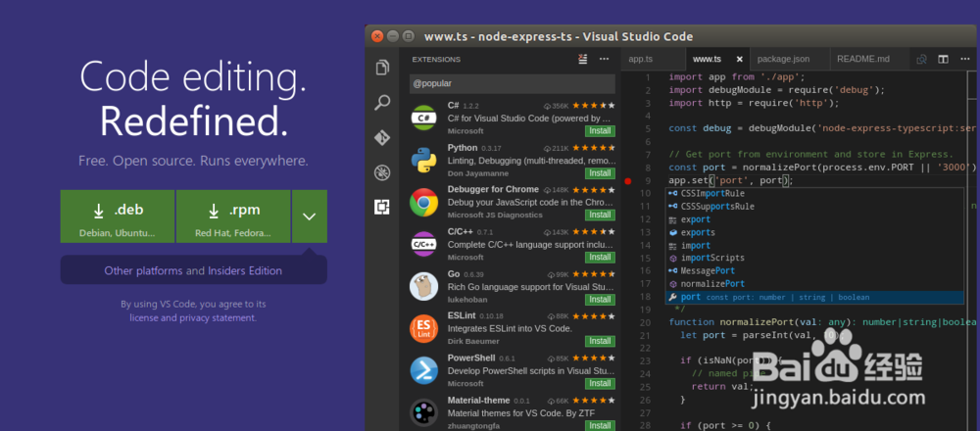980x431 pixels.
Task: Install the C# extension
Action: click(x=600, y=131)
